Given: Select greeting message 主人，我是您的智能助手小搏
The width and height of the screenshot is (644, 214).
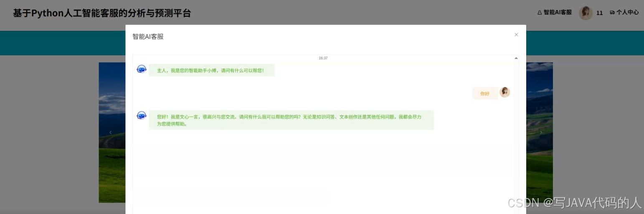Looking at the screenshot, I should [212, 70].
